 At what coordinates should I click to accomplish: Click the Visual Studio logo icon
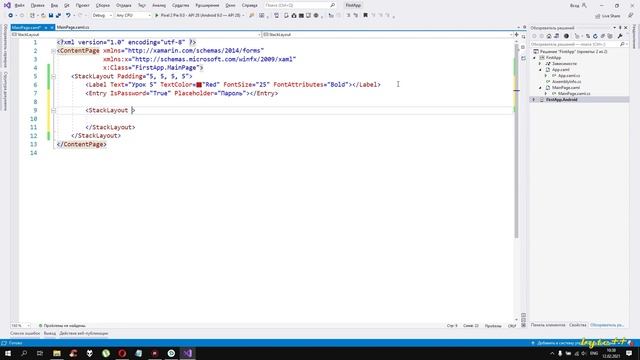tap(7, 5)
